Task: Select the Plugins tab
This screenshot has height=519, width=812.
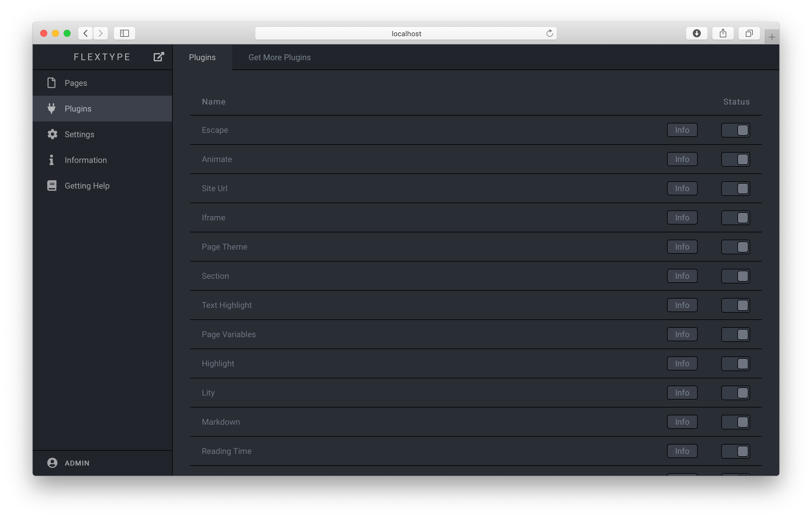Action: 202,58
